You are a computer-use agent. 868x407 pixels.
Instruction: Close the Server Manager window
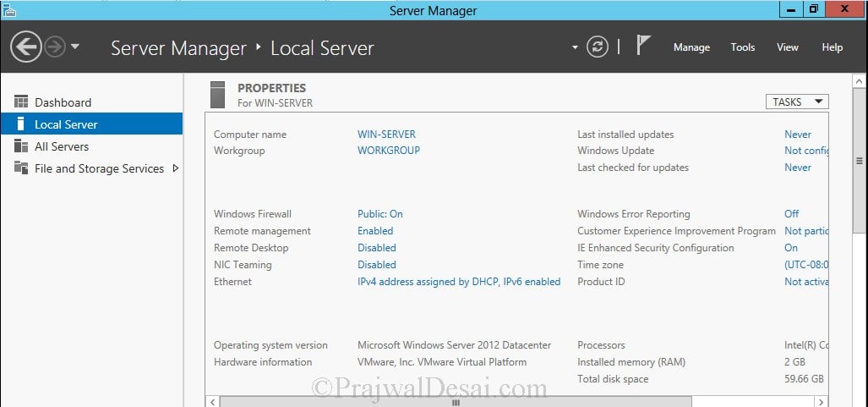click(x=844, y=8)
